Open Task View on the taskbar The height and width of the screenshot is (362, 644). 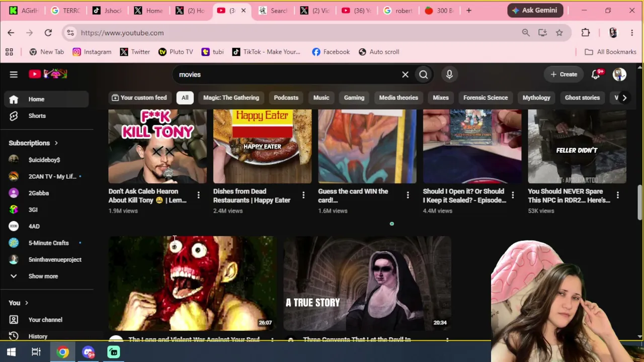point(36,352)
